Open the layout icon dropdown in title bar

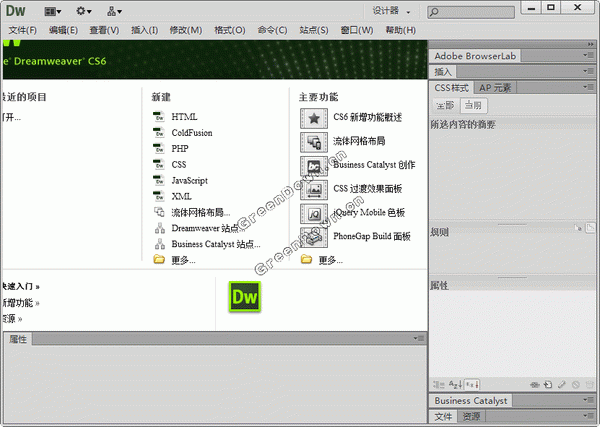(x=53, y=11)
